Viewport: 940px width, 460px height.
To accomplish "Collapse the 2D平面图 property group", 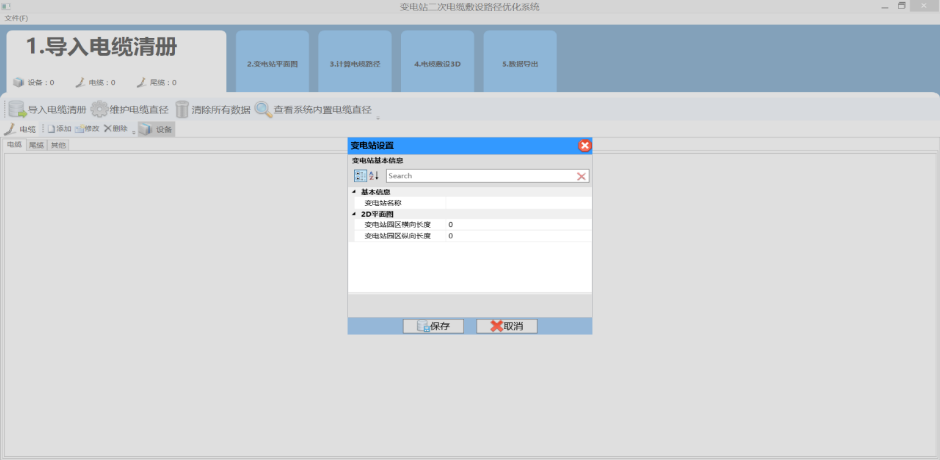I will pos(353,213).
